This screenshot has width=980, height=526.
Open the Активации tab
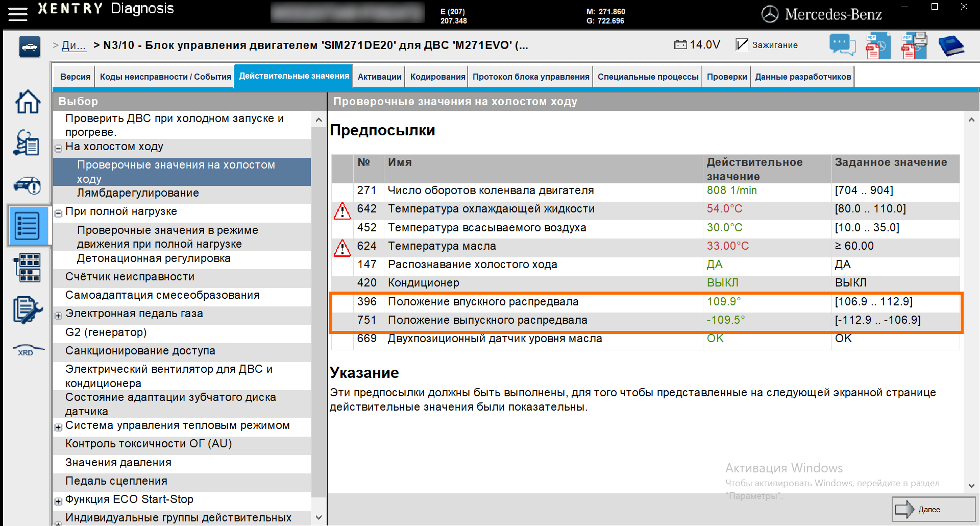tap(379, 77)
